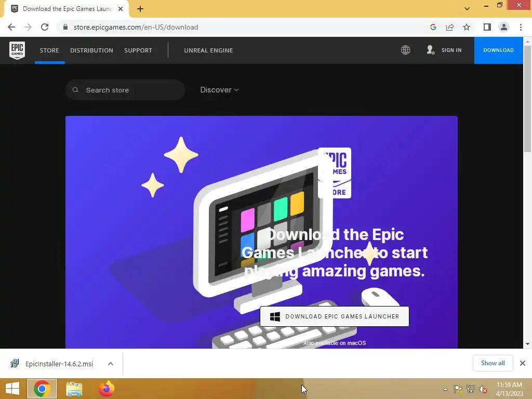Click the EpicInstaller msi file icon
The width and height of the screenshot is (532, 399).
point(15,363)
